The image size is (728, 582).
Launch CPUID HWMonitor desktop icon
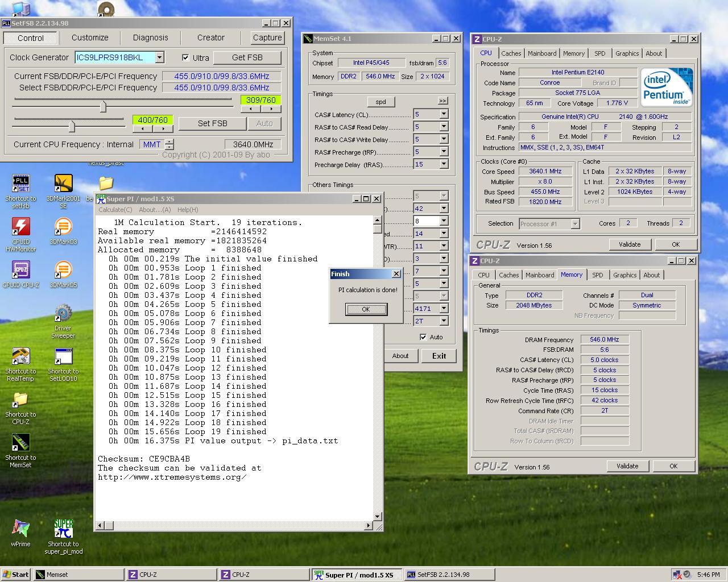pyautogui.click(x=20, y=235)
